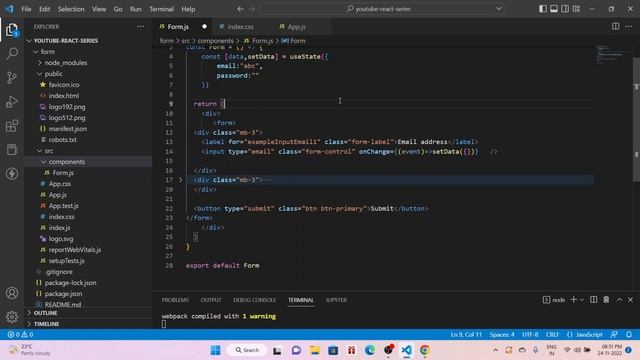640x360 pixels.
Task: Open the Thunder Client lightning icon
Action: click(x=12, y=173)
